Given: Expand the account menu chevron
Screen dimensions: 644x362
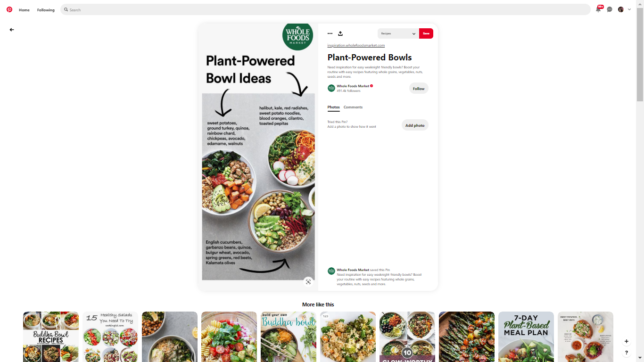Looking at the screenshot, I should click(x=629, y=9).
